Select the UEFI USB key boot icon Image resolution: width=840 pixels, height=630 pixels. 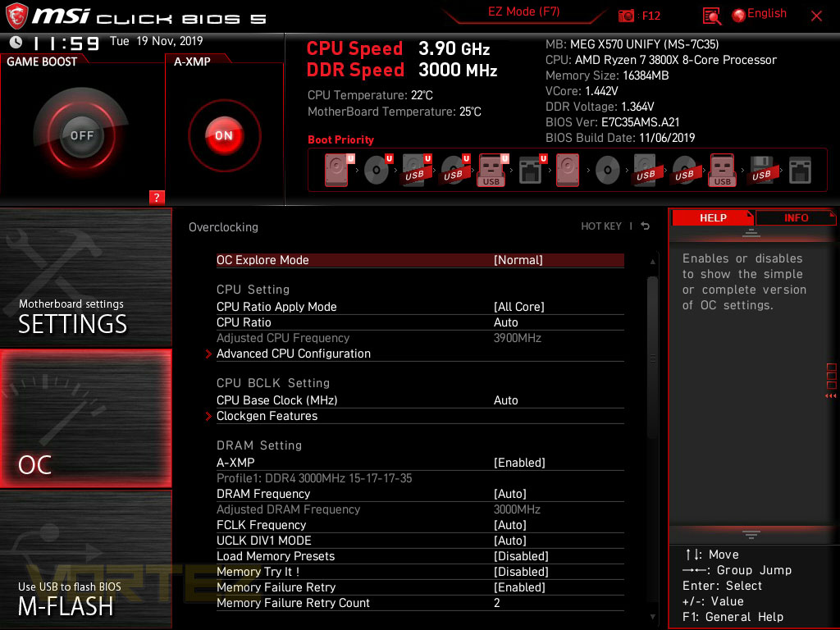pyautogui.click(x=492, y=170)
